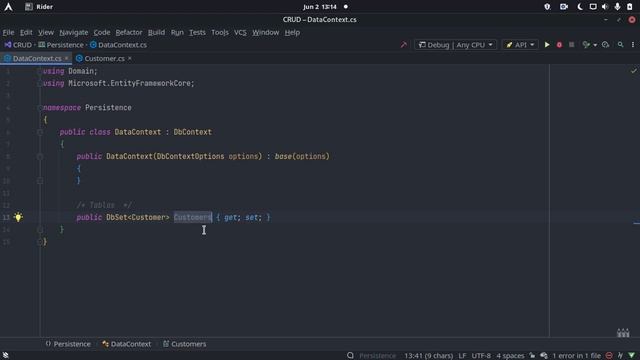
Task: Close the DataContext.cs tab
Action: [x=66, y=58]
